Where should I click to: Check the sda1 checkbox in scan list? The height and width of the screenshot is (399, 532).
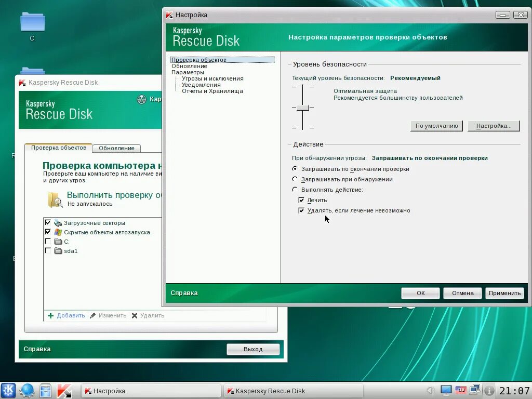point(48,250)
